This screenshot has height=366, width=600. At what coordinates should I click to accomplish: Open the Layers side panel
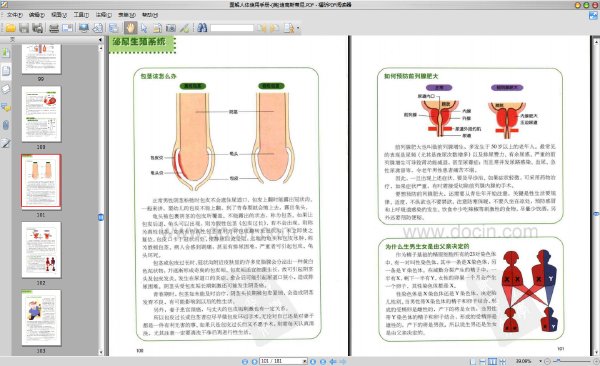[6, 89]
